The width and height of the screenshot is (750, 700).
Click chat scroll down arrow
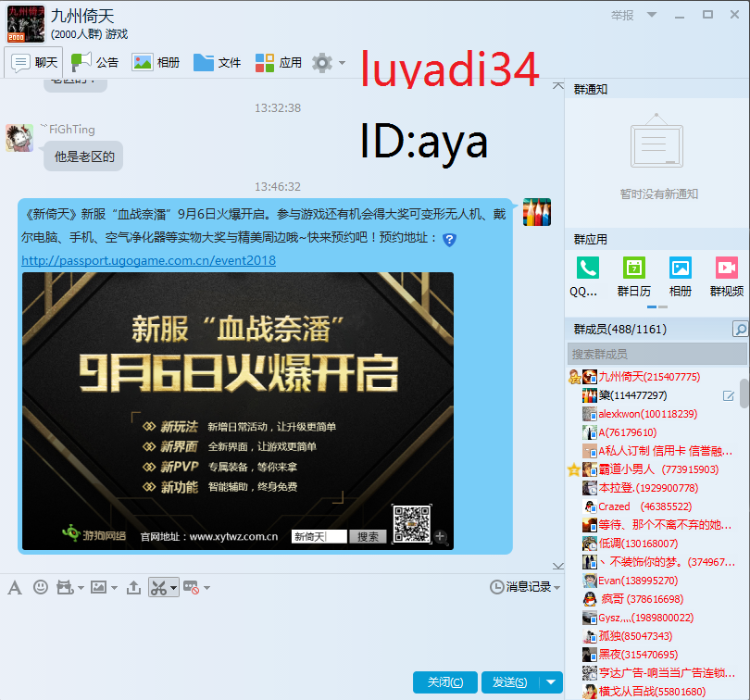(x=557, y=567)
